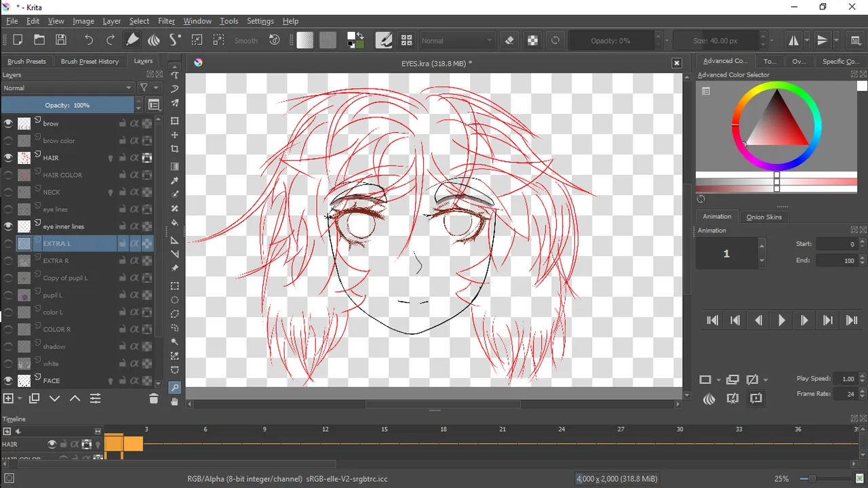Open layer blending mode Normal dropdown
868x488 pixels.
[67, 88]
